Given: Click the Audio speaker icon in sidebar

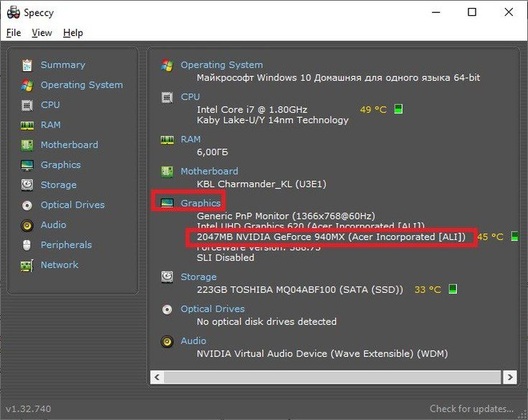Looking at the screenshot, I should coord(27,225).
